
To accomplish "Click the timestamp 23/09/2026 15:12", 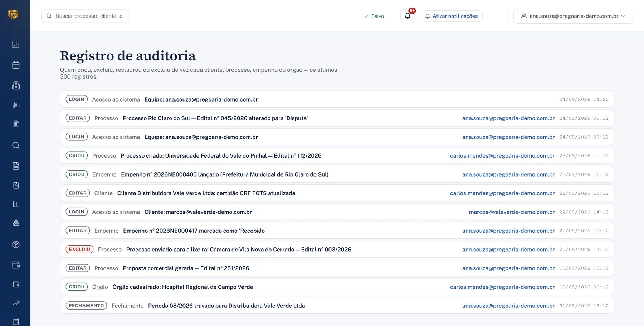I will (584, 155).
